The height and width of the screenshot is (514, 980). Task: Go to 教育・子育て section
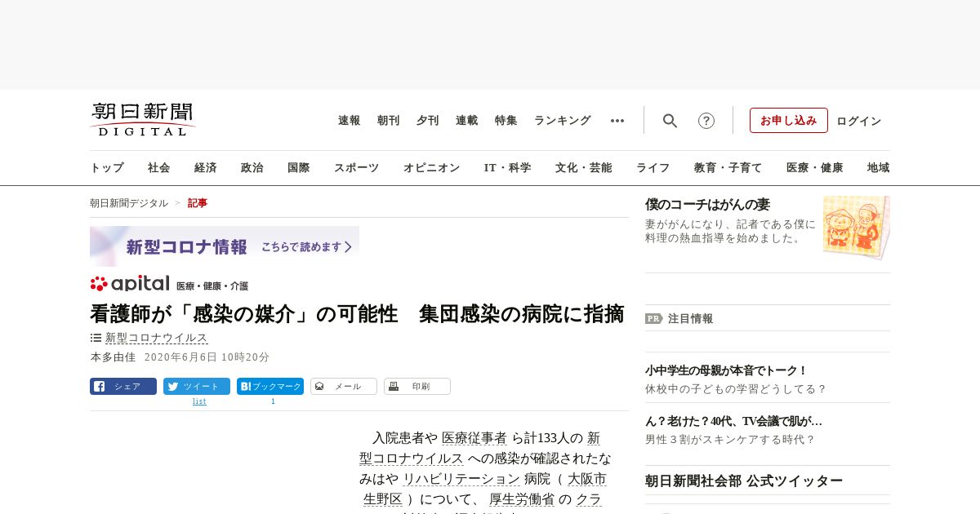coord(728,168)
